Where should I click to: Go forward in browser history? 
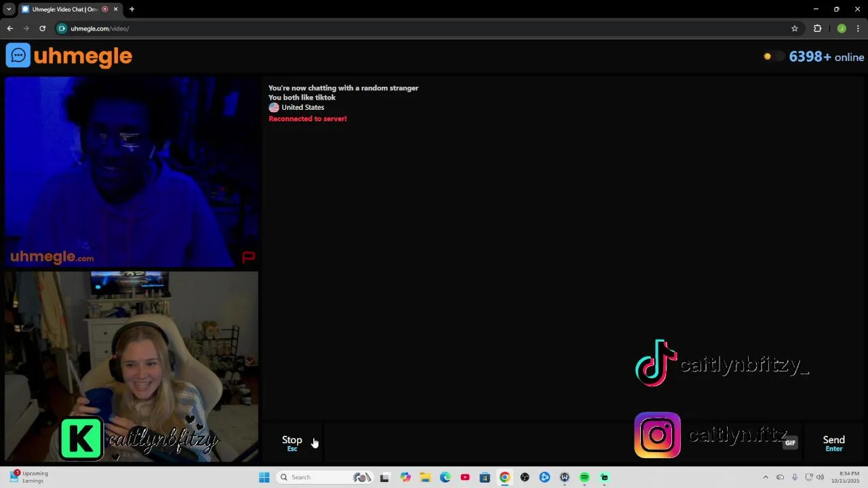pyautogui.click(x=26, y=28)
